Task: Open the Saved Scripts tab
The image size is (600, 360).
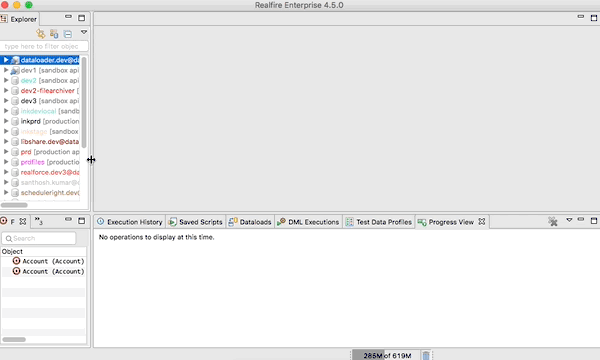Action: pos(196,222)
